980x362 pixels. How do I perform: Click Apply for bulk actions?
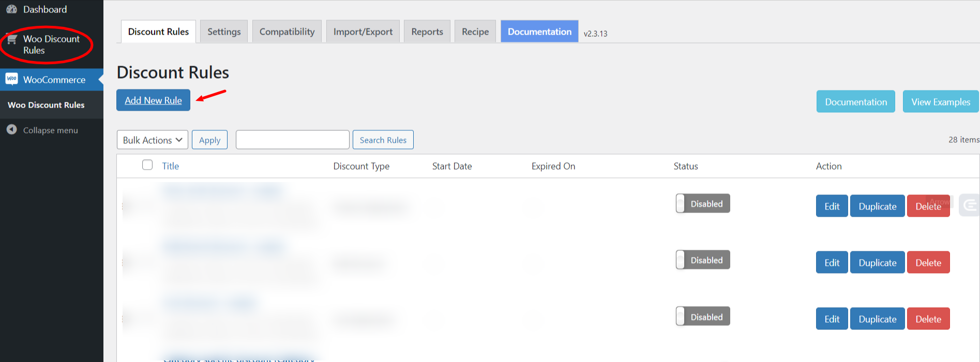click(x=209, y=140)
